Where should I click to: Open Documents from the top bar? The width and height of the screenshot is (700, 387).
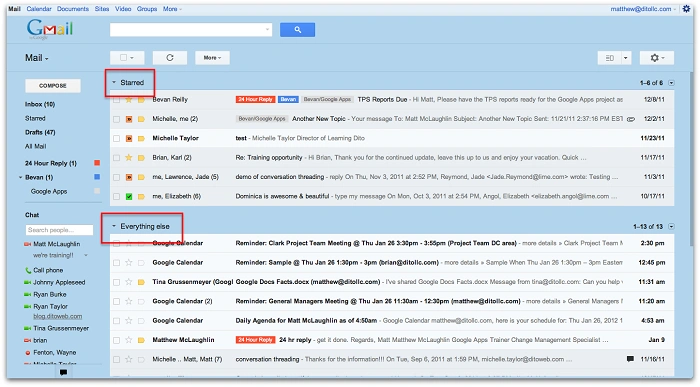[x=73, y=8]
